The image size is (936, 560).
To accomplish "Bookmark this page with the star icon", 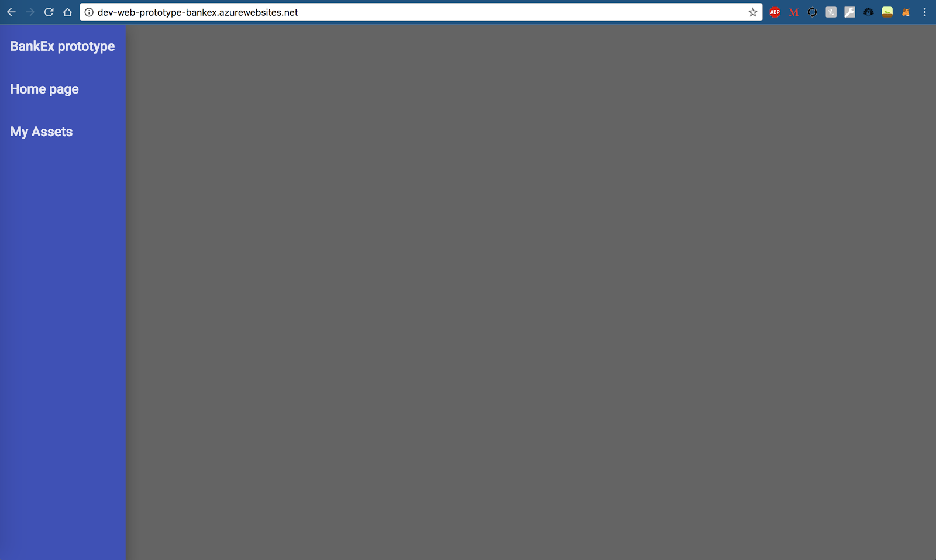I will (753, 12).
